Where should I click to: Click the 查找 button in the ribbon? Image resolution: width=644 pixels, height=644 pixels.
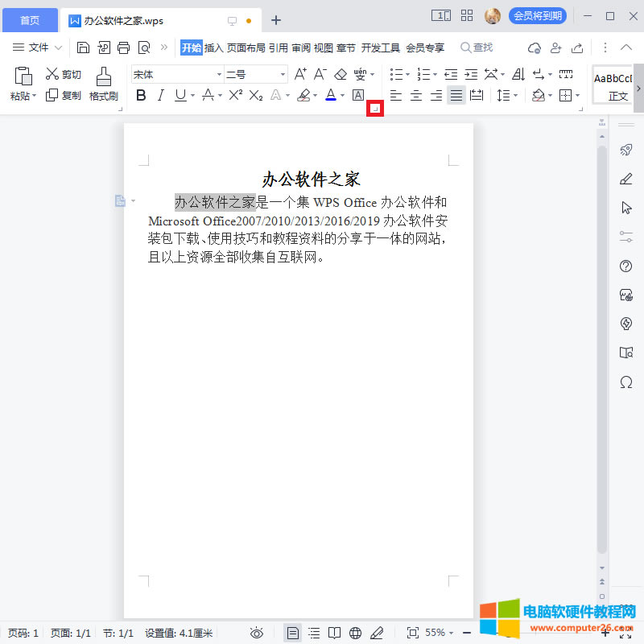(477, 47)
